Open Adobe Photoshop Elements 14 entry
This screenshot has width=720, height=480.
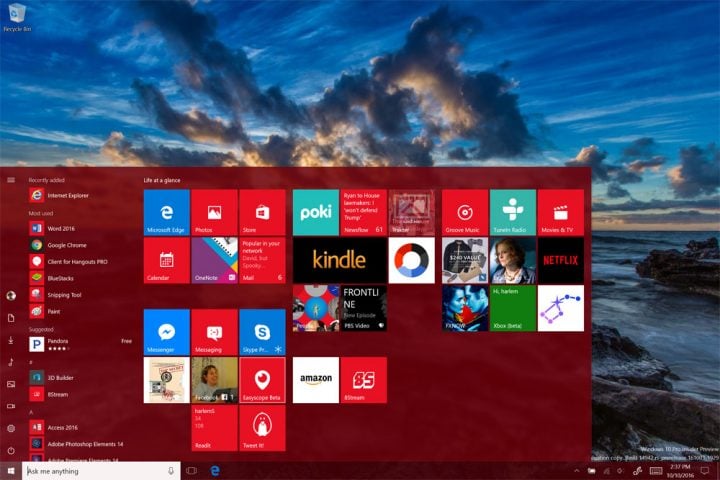point(81,444)
